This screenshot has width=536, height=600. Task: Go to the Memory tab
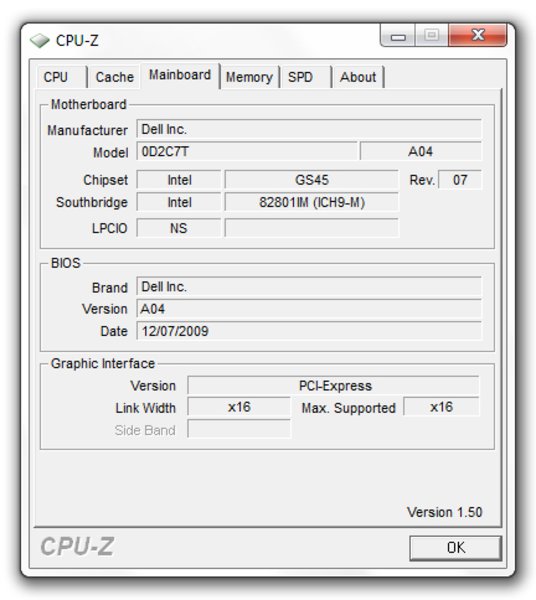249,77
